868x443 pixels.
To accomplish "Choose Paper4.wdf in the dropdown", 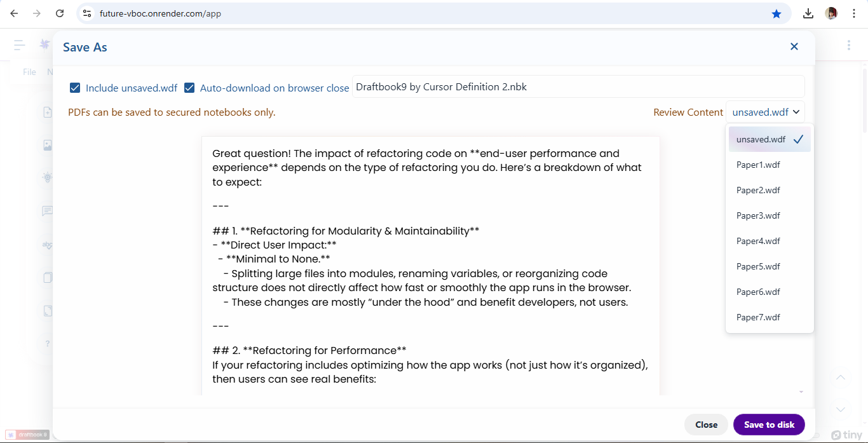I will point(758,241).
